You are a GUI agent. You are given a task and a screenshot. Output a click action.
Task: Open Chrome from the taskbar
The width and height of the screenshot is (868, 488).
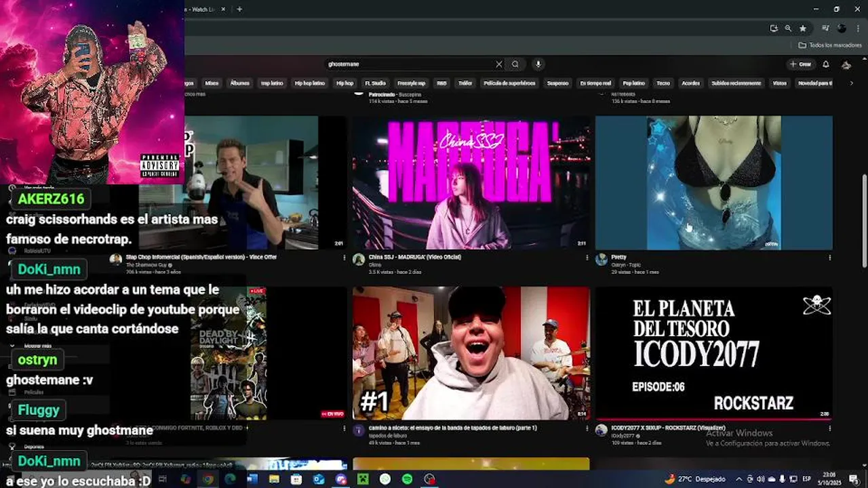point(208,479)
